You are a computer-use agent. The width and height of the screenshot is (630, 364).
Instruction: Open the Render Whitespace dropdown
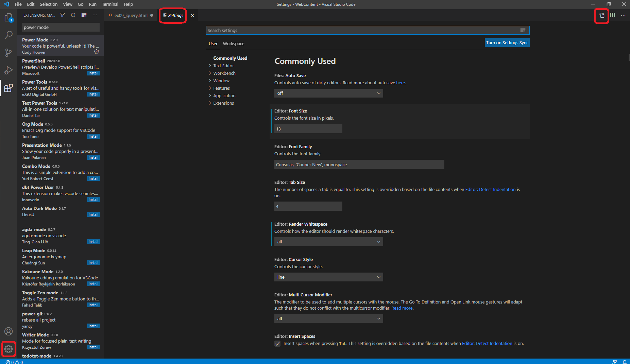pos(329,242)
